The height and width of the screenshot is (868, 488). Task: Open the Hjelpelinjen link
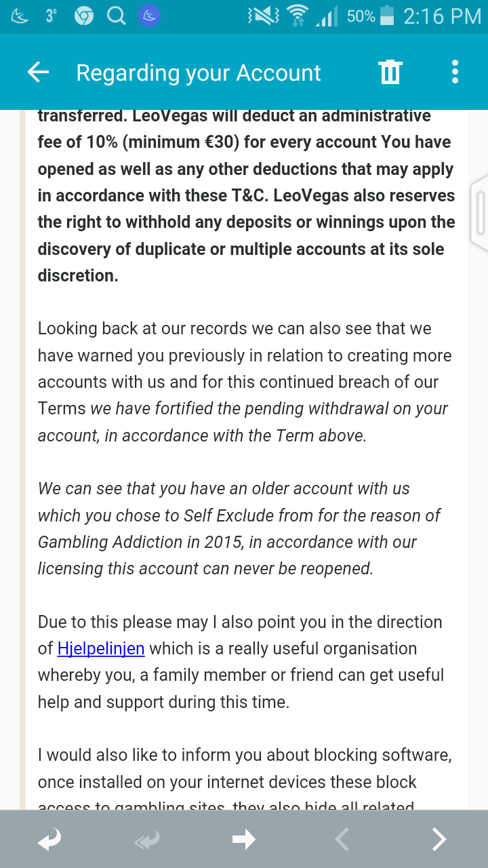point(101,648)
